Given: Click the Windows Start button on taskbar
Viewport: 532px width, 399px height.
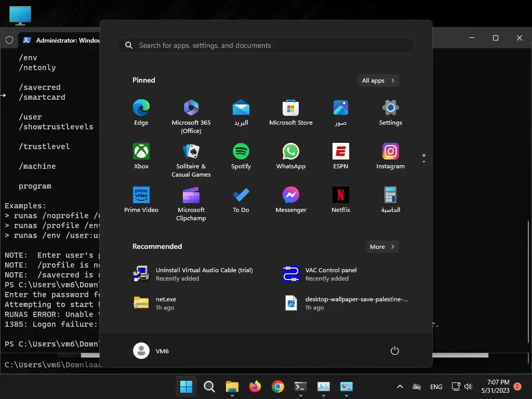Looking at the screenshot, I should click(x=186, y=387).
